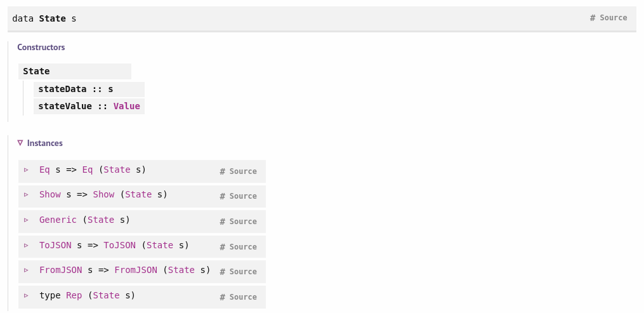Expand the FromJSON instance details arrow
The image size is (644, 313).
(x=26, y=270)
